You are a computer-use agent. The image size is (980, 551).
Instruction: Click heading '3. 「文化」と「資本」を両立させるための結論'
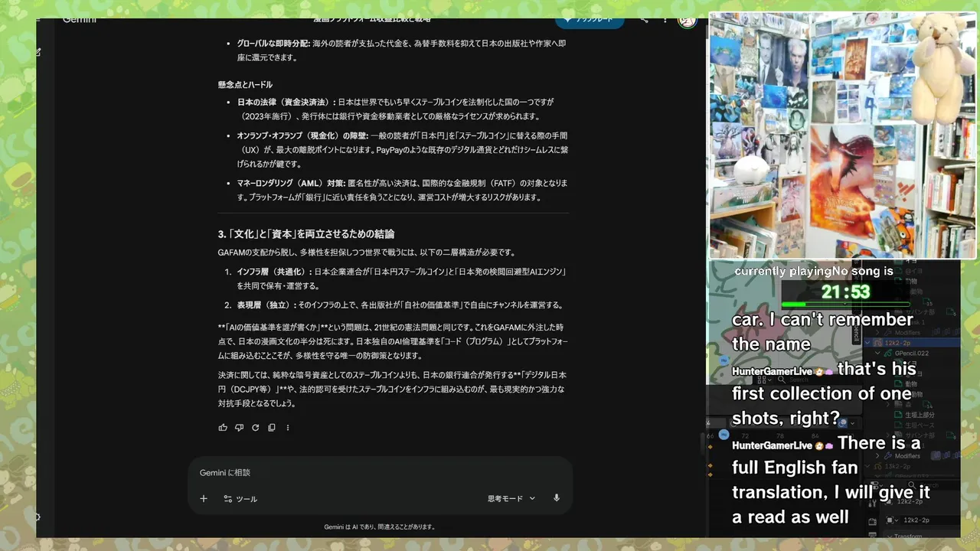[x=305, y=234]
